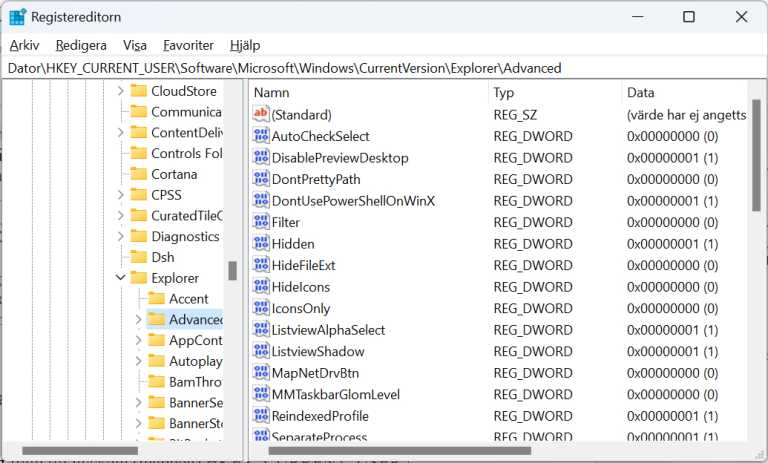Click the CloudStore folder icon
768x463 pixels.
click(x=138, y=91)
